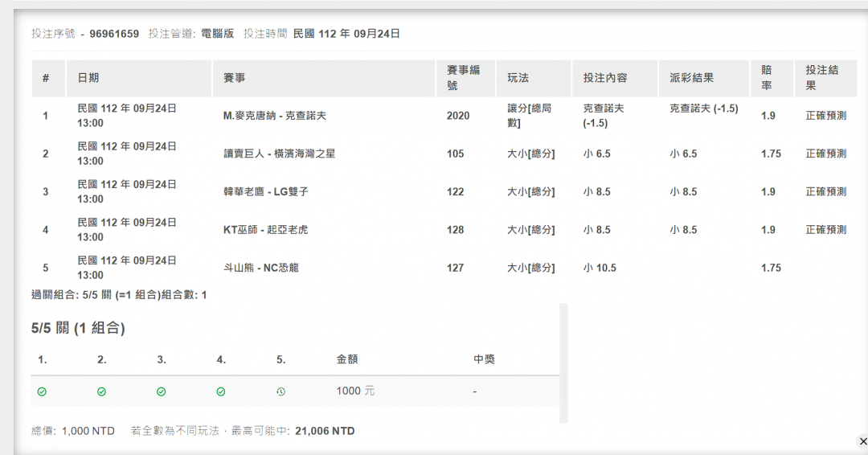Click the 電腦版 betting channel value

tap(217, 34)
